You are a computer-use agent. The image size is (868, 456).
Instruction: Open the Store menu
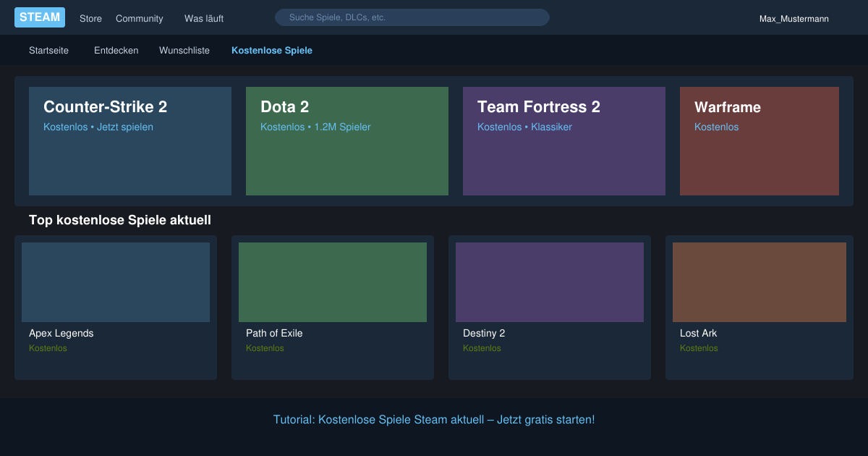(90, 19)
